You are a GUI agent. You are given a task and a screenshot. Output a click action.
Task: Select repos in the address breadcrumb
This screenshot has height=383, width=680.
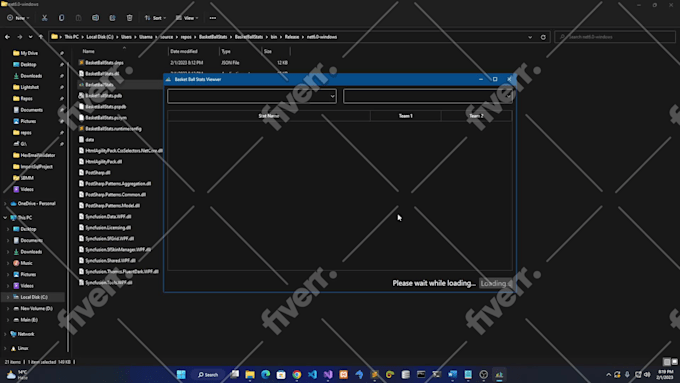186,37
